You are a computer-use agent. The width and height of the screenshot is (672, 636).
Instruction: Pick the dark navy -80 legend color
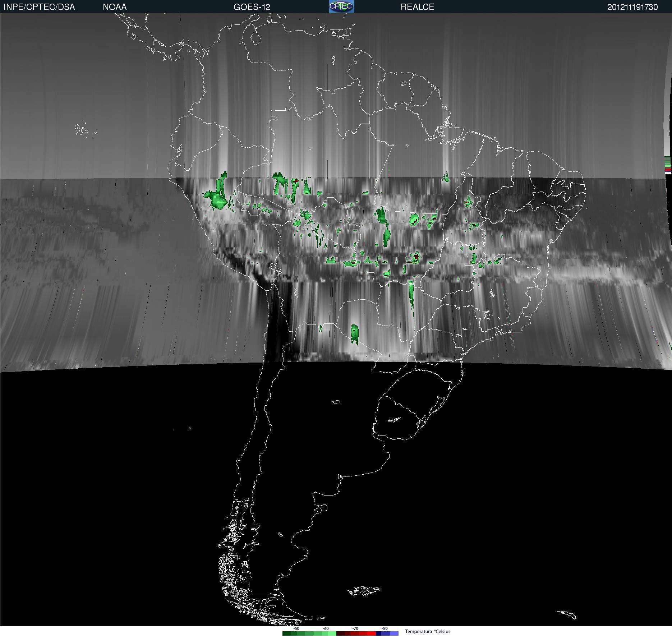pyautogui.click(x=378, y=633)
